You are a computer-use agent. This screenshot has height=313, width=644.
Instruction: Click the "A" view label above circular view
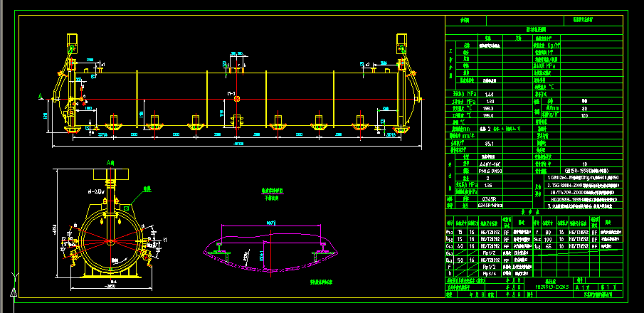110,162
